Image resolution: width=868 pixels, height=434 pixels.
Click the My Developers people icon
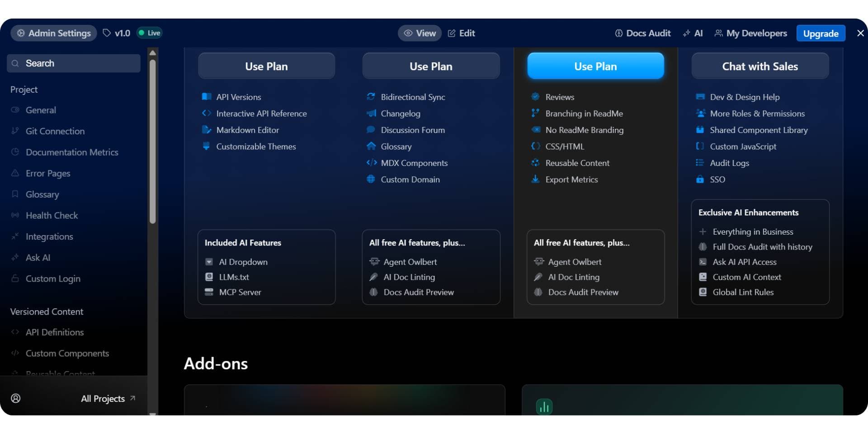[x=718, y=33]
